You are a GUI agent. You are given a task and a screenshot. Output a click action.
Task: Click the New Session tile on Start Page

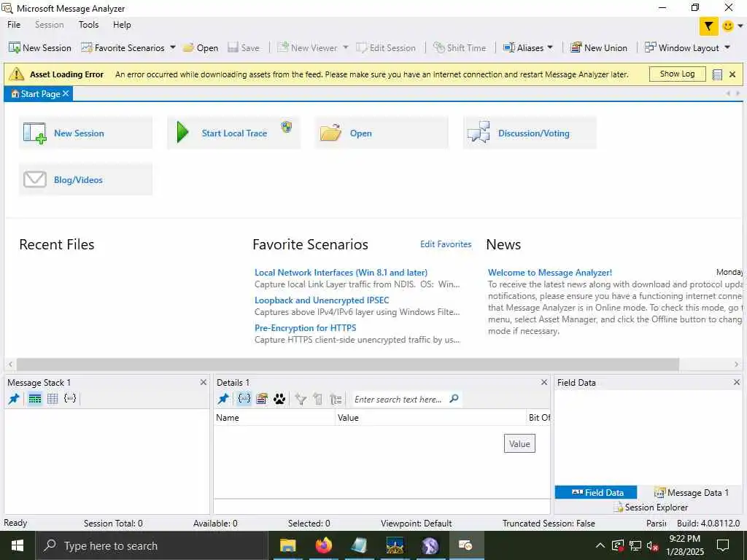pyautogui.click(x=86, y=133)
